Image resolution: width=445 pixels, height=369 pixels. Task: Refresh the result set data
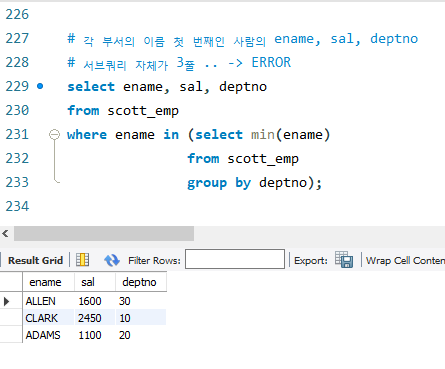click(x=112, y=260)
